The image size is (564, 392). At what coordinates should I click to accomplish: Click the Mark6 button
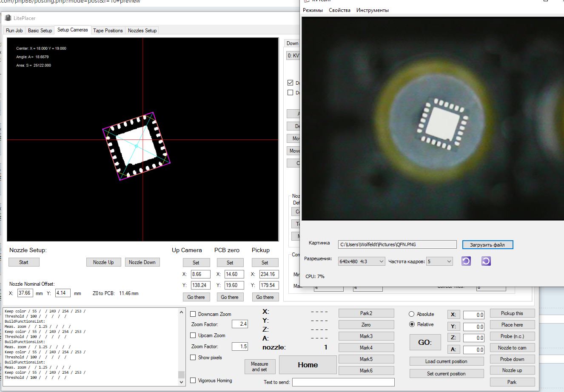366,371
